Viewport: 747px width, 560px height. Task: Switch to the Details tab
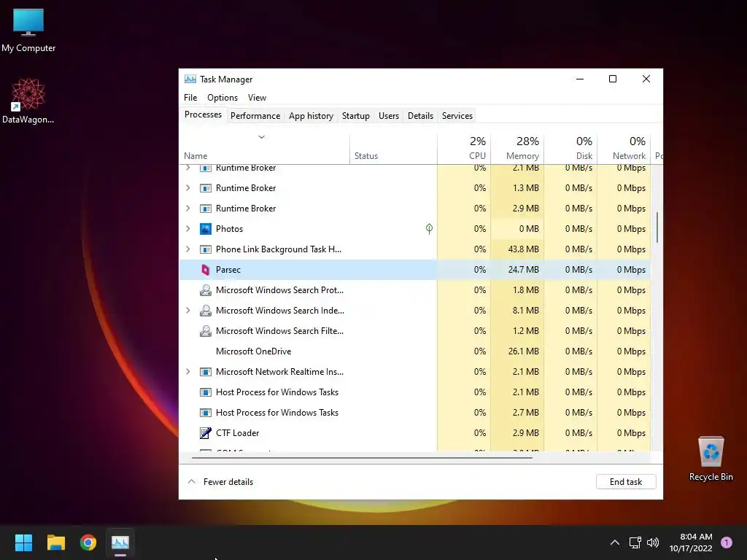click(x=421, y=116)
